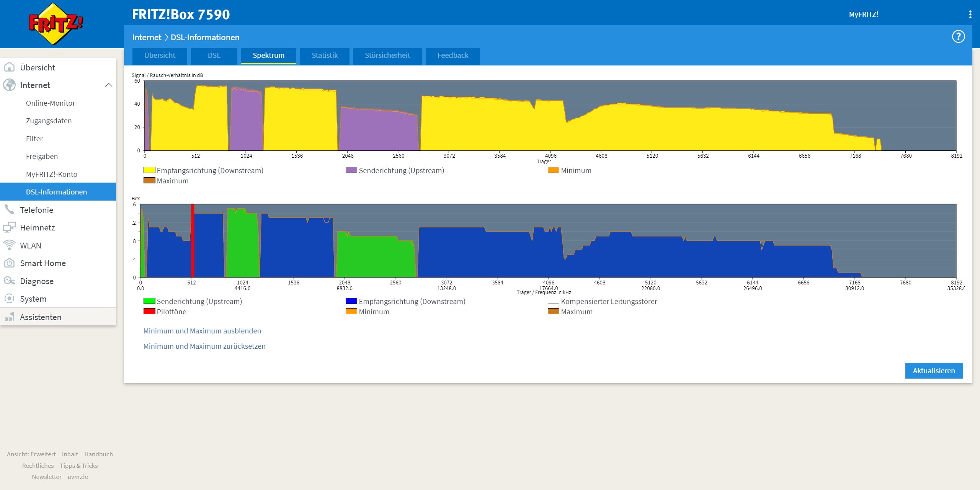Image resolution: width=980 pixels, height=490 pixels.
Task: Open Online-Monitor in the sidebar
Action: pyautogui.click(x=51, y=103)
